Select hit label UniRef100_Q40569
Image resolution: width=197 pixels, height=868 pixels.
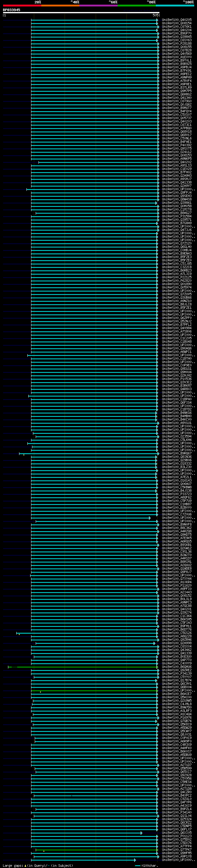pos(177,54)
